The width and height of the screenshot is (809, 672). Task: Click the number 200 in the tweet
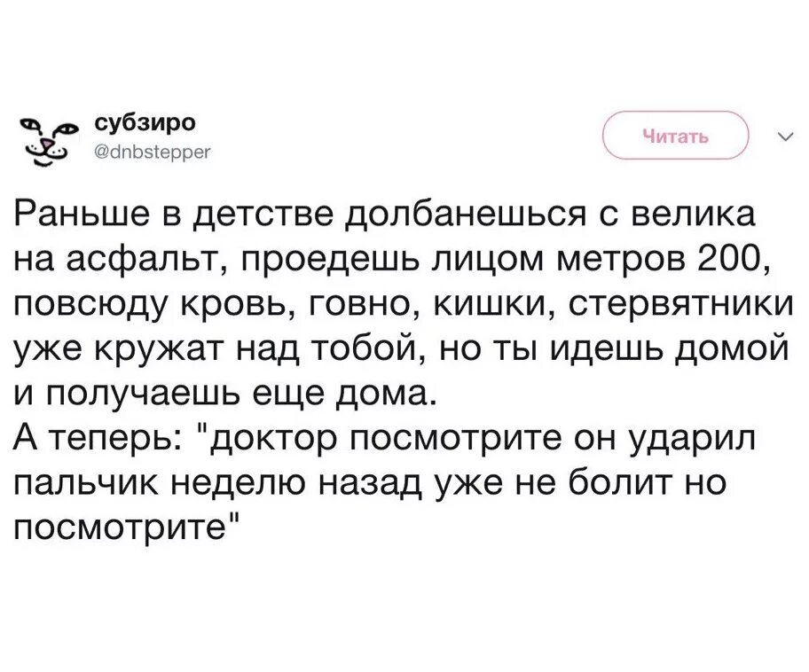[x=730, y=259]
